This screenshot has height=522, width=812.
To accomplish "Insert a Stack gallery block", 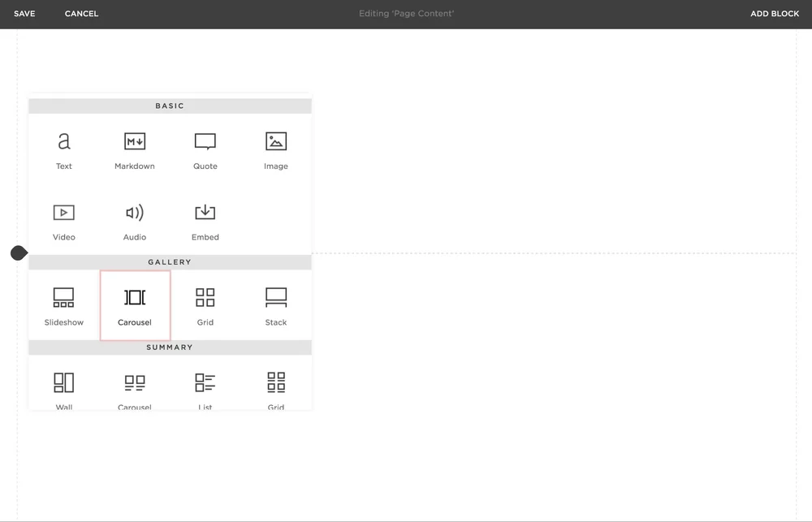I will tap(275, 304).
